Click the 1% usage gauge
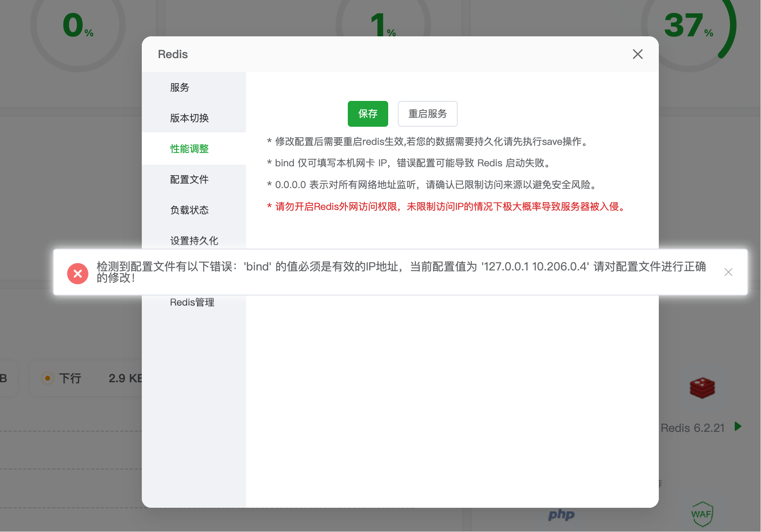 (383, 18)
